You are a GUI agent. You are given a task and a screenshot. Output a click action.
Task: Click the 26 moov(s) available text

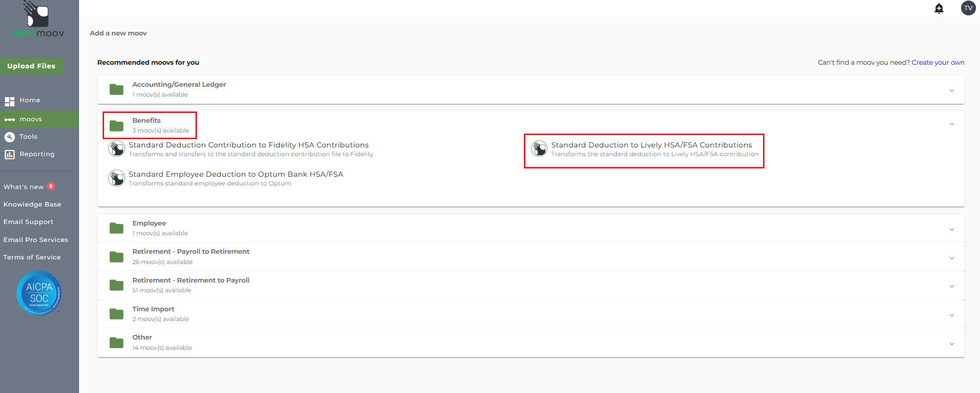click(163, 262)
